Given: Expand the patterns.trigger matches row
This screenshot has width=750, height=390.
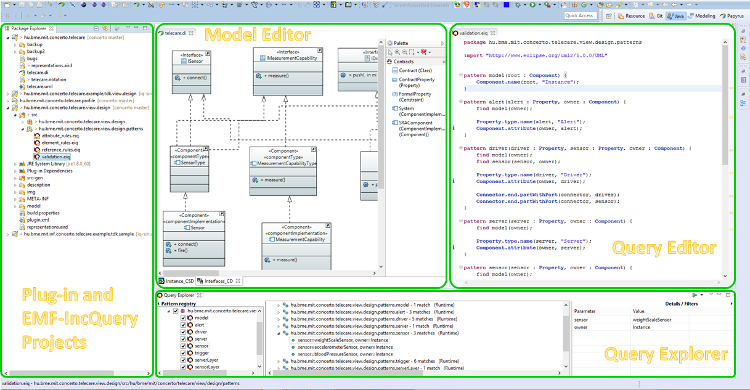Looking at the screenshot, I should pos(279,361).
